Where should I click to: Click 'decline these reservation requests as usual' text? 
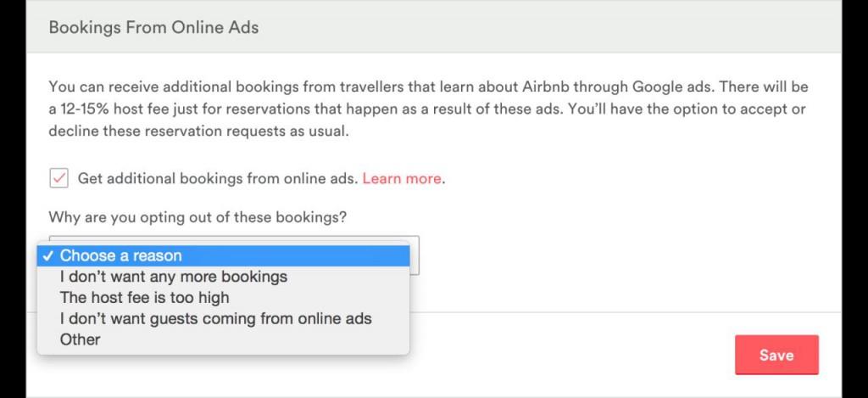(198, 132)
